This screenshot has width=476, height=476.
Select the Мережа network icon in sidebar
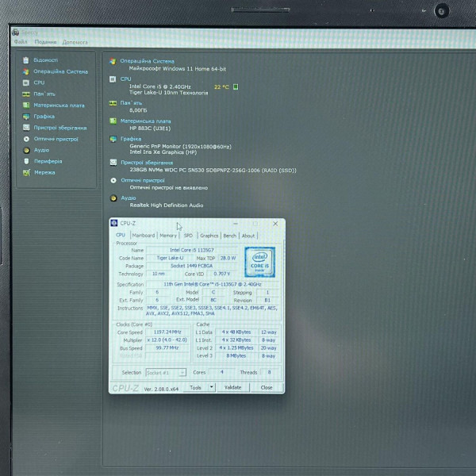pyautogui.click(x=26, y=173)
